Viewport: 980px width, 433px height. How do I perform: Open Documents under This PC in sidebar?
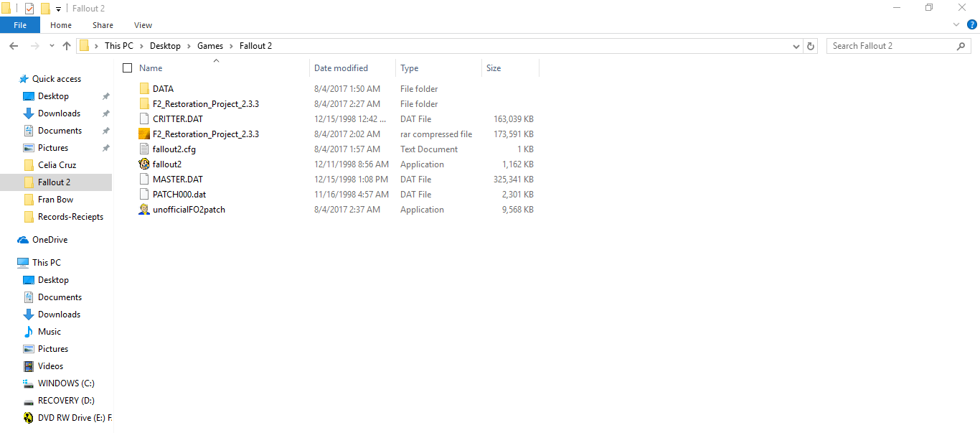(60, 297)
